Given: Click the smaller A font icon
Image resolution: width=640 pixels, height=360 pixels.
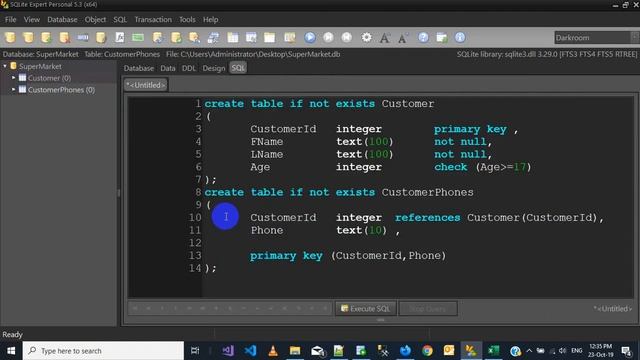Looking at the screenshot, I should coord(403,38).
